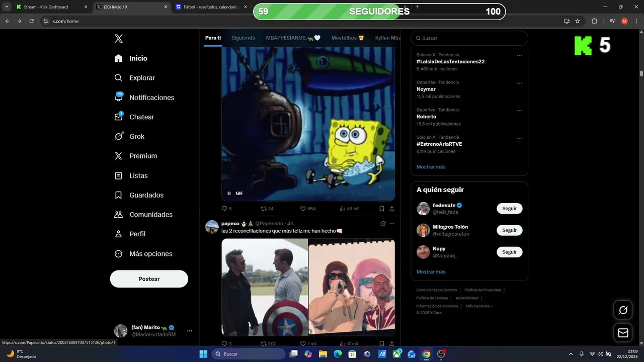This screenshot has width=644, height=362.
Task: Open Premium X icon
Action: pos(118,156)
